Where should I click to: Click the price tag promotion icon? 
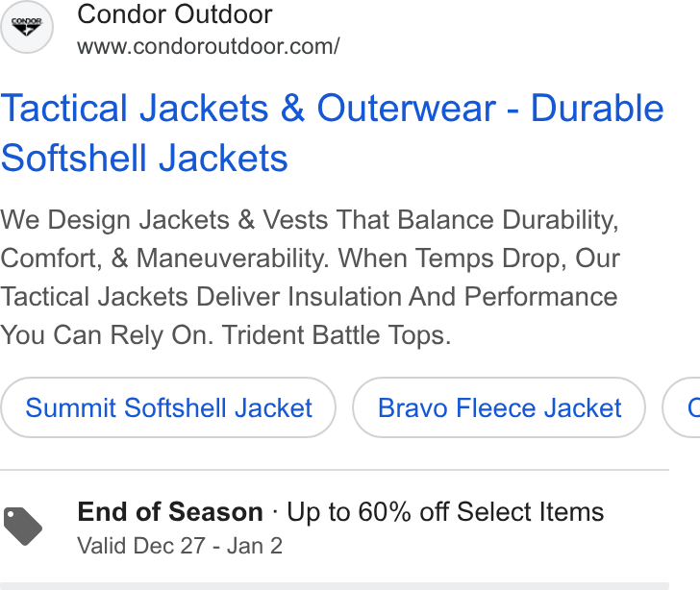pos(23,527)
